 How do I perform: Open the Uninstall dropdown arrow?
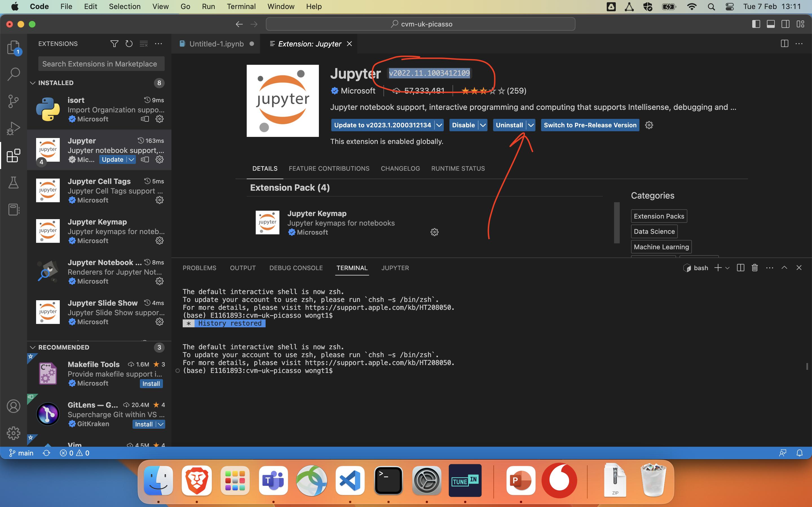(531, 125)
